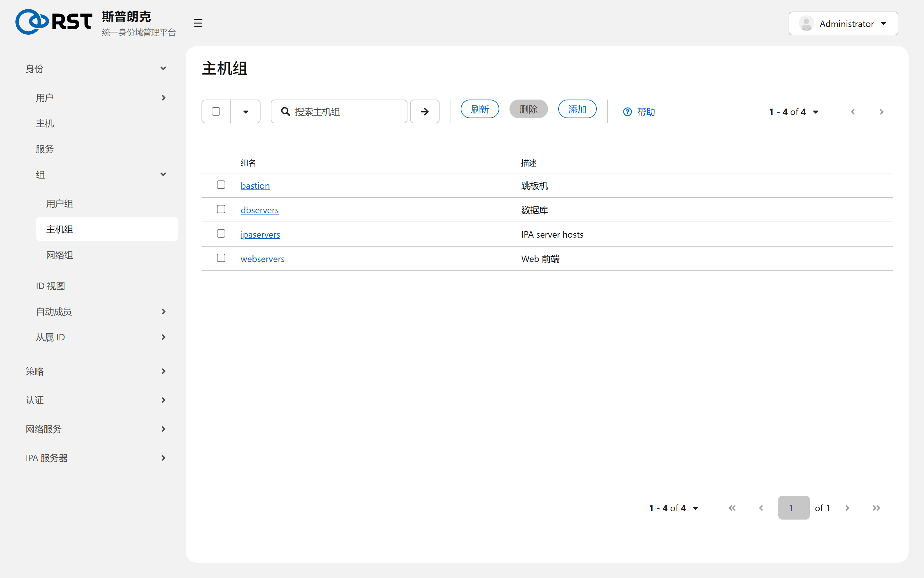Click the page number input box
This screenshot has height=578, width=924.
click(794, 508)
